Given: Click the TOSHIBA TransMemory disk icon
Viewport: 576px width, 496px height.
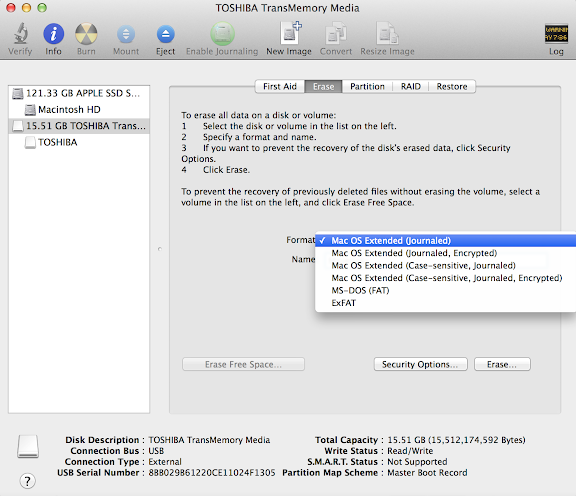Looking at the screenshot, I should click(18, 126).
